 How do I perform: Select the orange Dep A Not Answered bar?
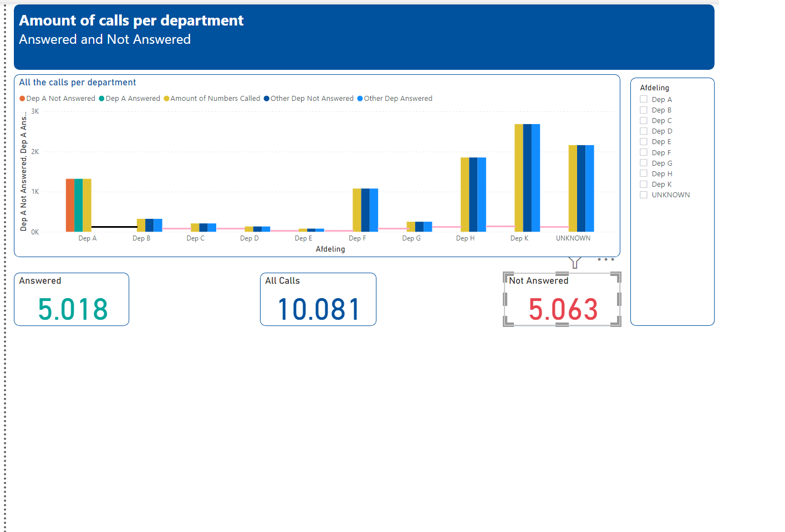tap(70, 205)
